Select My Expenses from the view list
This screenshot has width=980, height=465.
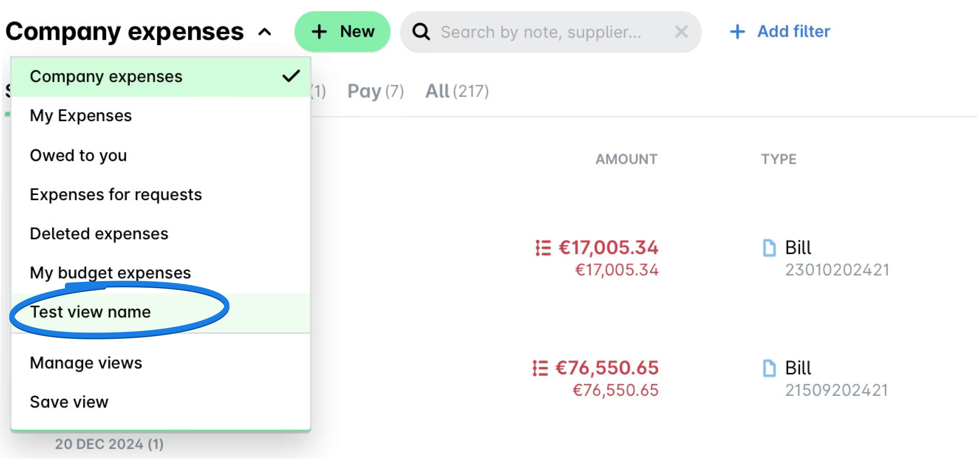pyautogui.click(x=81, y=115)
